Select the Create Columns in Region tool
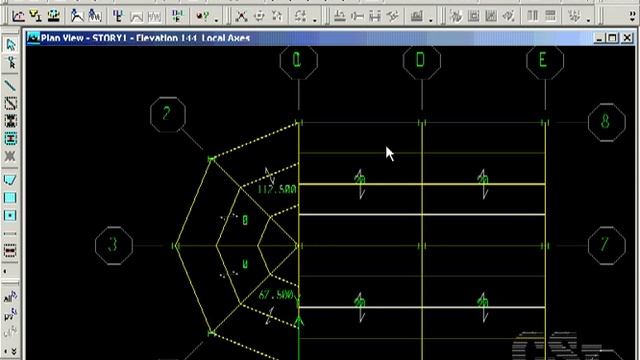Image resolution: width=640 pixels, height=360 pixels. 10,121
